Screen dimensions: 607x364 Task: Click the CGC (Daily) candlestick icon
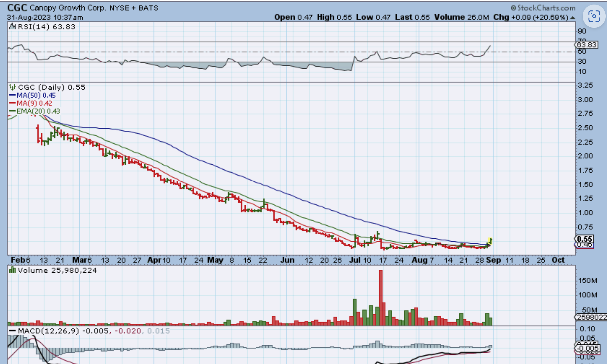(12, 87)
